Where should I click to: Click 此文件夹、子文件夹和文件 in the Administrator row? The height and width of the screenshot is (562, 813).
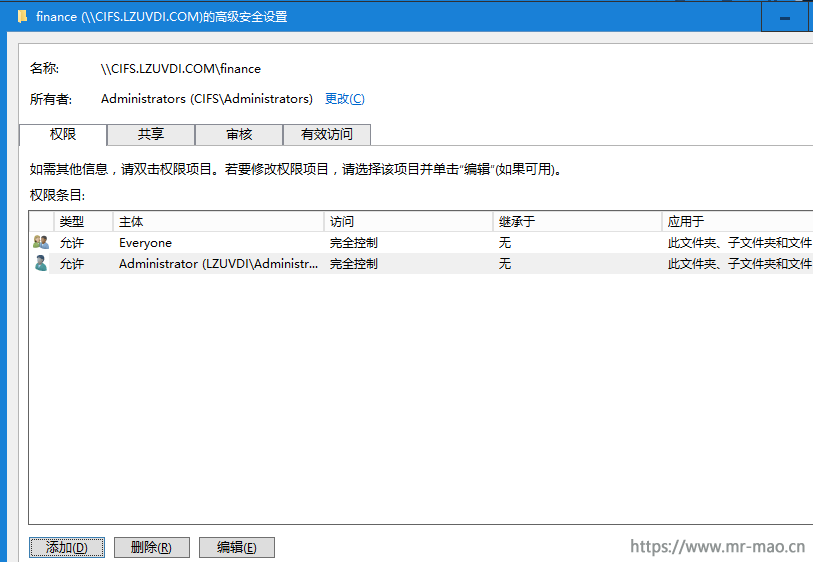point(740,264)
